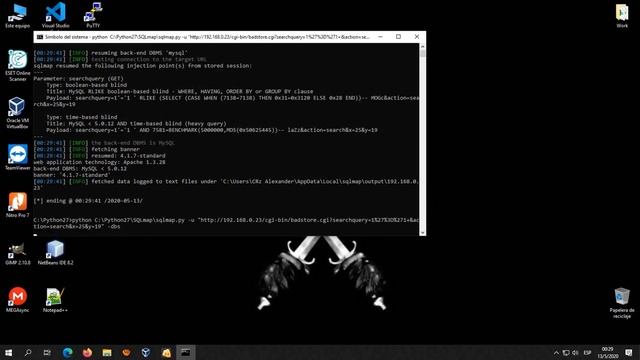
Task: Launch Firefox from the taskbar
Action: pyautogui.click(x=87, y=352)
